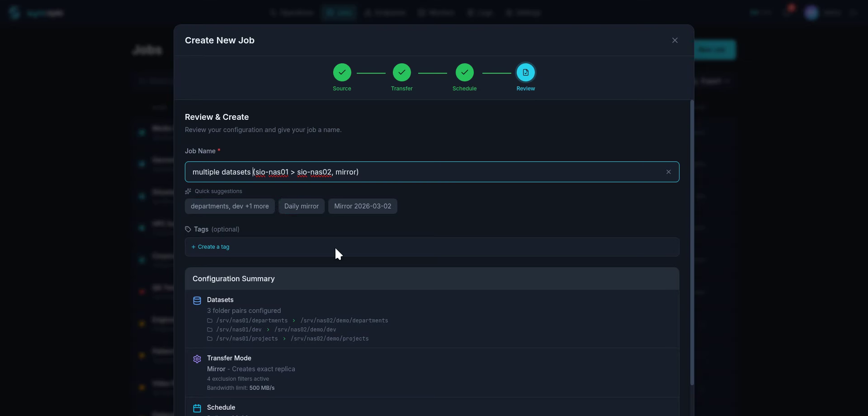Apply the 'Daily mirror' name suggestion
This screenshot has width=868, height=416.
(302, 206)
